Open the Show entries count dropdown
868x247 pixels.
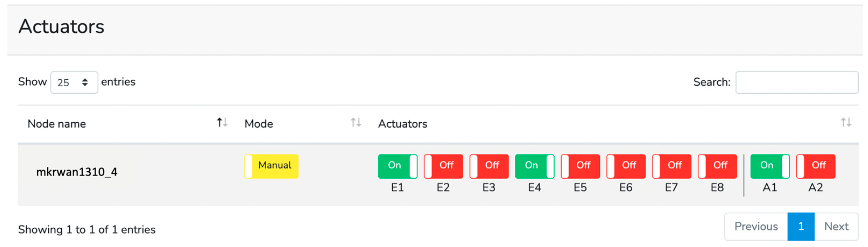click(x=74, y=83)
